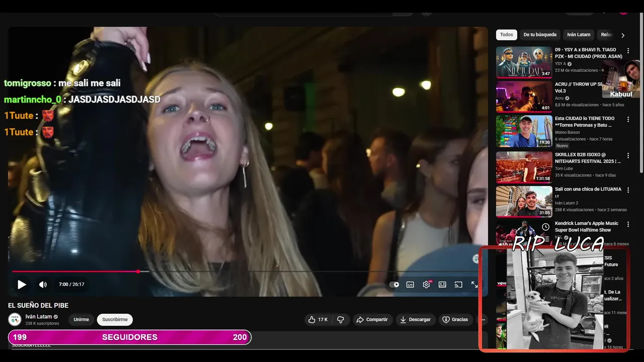The height and width of the screenshot is (362, 644).
Task: Click the Unirme join button
Action: pyautogui.click(x=81, y=320)
